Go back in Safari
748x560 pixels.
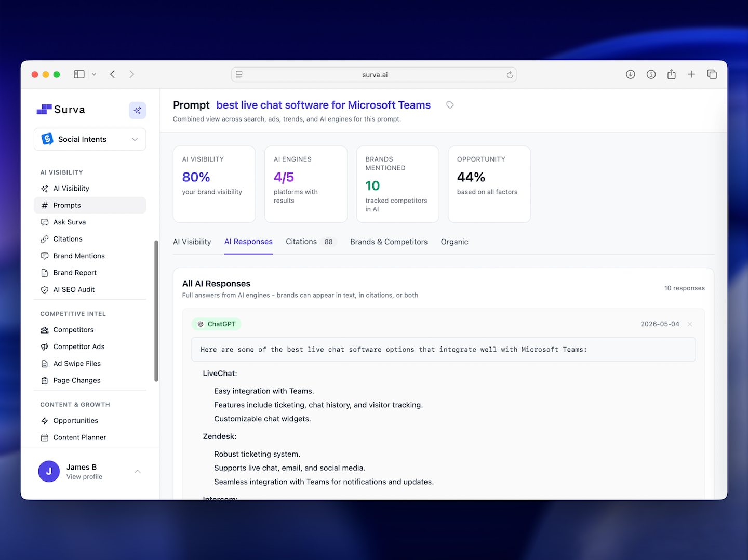(x=112, y=74)
